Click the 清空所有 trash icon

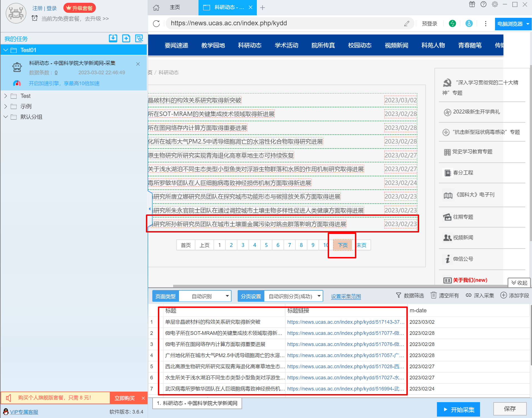click(x=433, y=295)
